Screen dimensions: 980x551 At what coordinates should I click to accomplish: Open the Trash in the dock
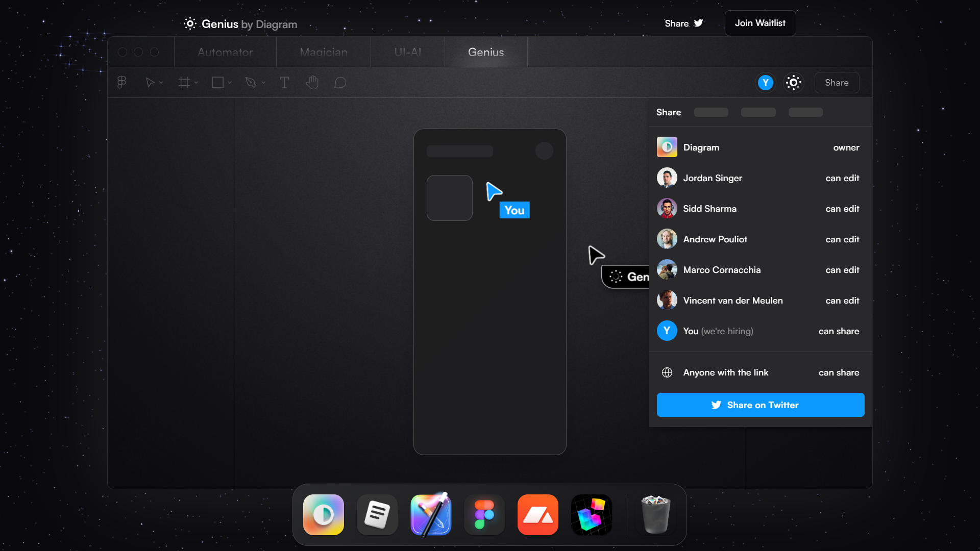(x=655, y=515)
